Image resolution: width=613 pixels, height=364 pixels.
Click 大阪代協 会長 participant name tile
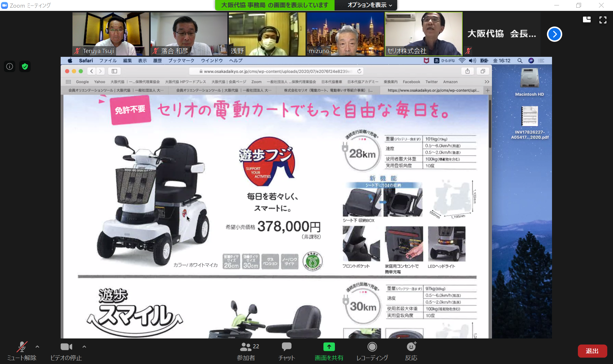(x=502, y=34)
